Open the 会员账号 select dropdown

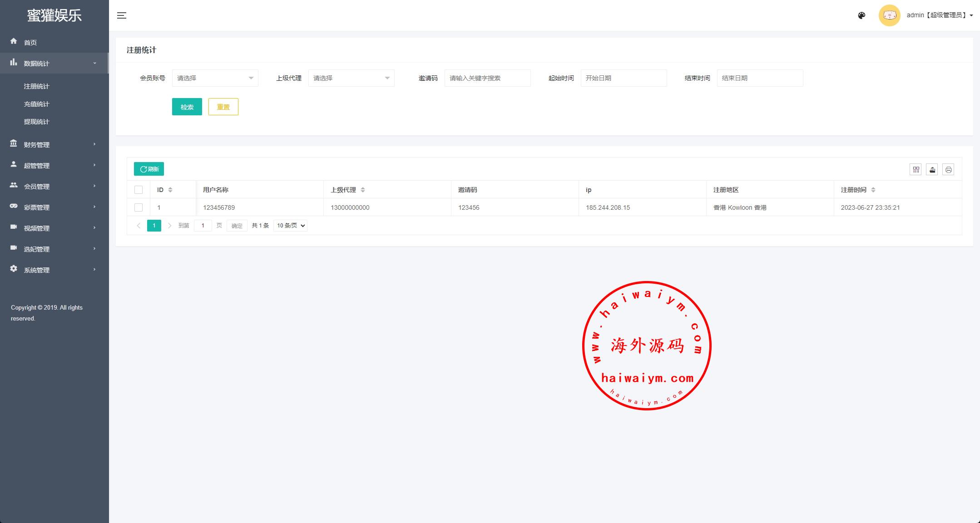[215, 78]
